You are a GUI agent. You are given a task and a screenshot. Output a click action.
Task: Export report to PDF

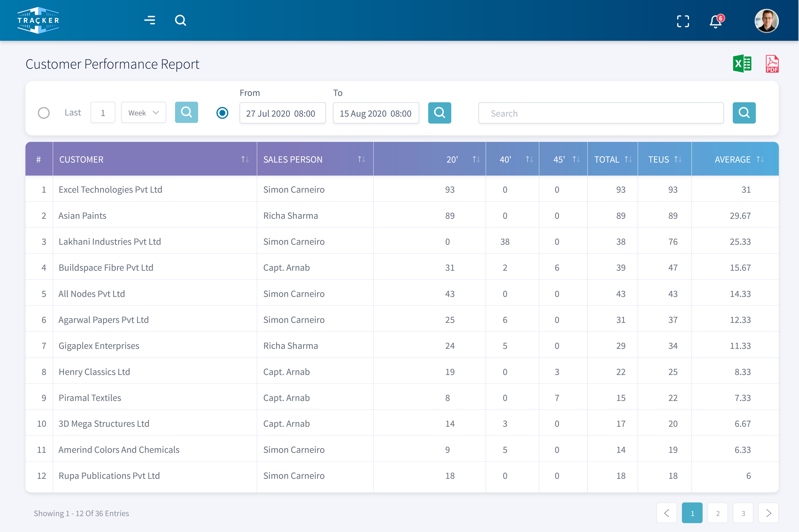772,64
